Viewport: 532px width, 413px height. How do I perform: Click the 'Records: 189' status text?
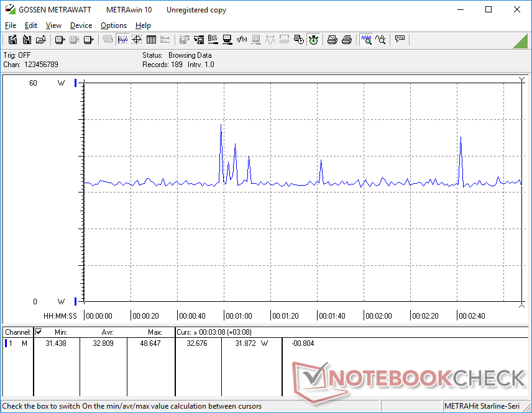(162, 65)
